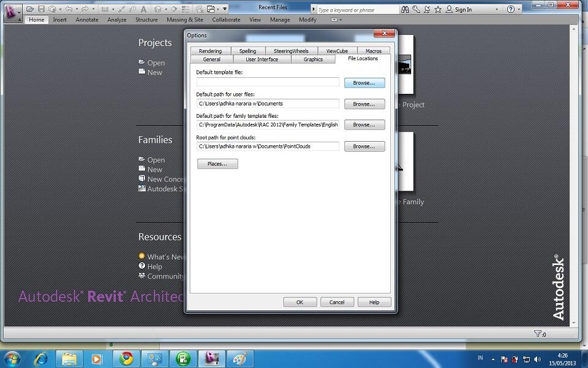Viewport: 588px width, 368px height.
Task: Expand the Redo history dropdown arrow
Action: tap(93, 9)
